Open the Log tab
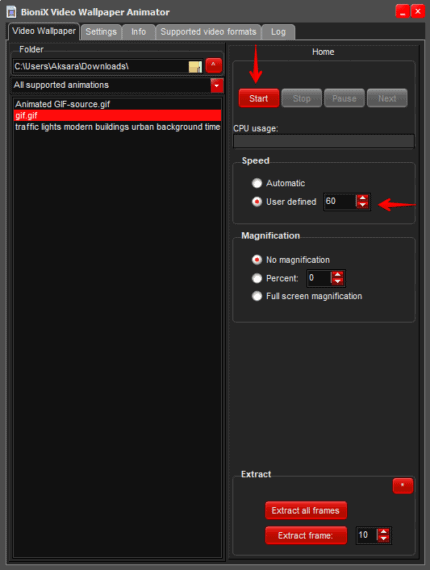This screenshot has height=570, width=430. tap(278, 32)
